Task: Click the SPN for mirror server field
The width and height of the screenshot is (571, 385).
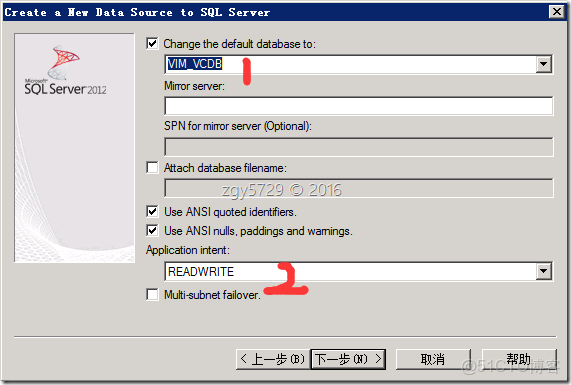Action: pyautogui.click(x=358, y=147)
